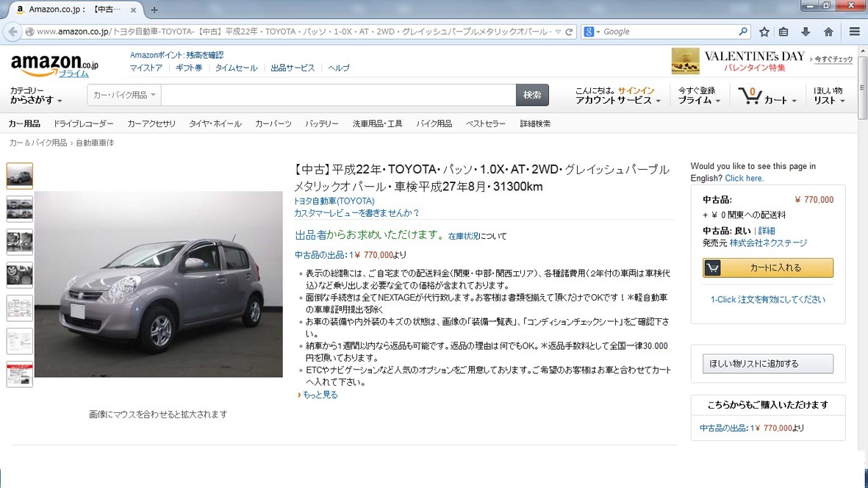Open the Google search engine selector dropdown
This screenshot has height=488, width=868.
coord(592,32)
